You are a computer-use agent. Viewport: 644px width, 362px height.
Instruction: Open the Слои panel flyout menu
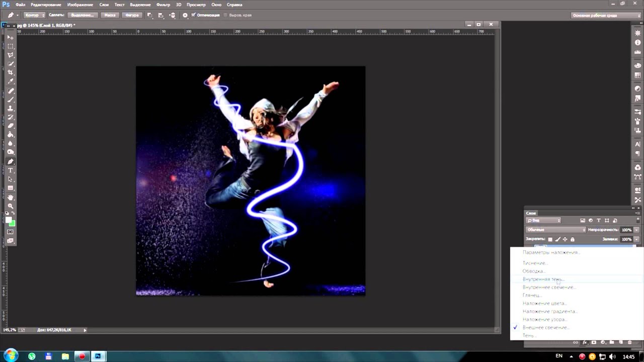[x=637, y=213]
